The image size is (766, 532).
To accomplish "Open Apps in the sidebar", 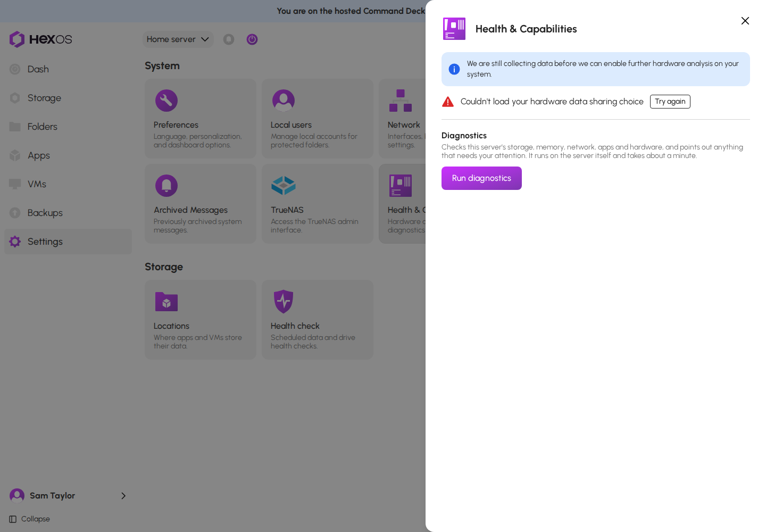I will pos(68,155).
